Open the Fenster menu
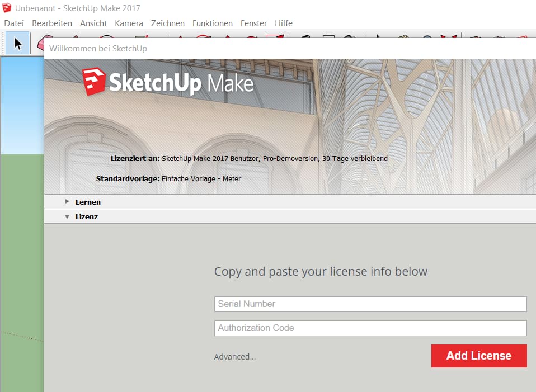 tap(253, 23)
